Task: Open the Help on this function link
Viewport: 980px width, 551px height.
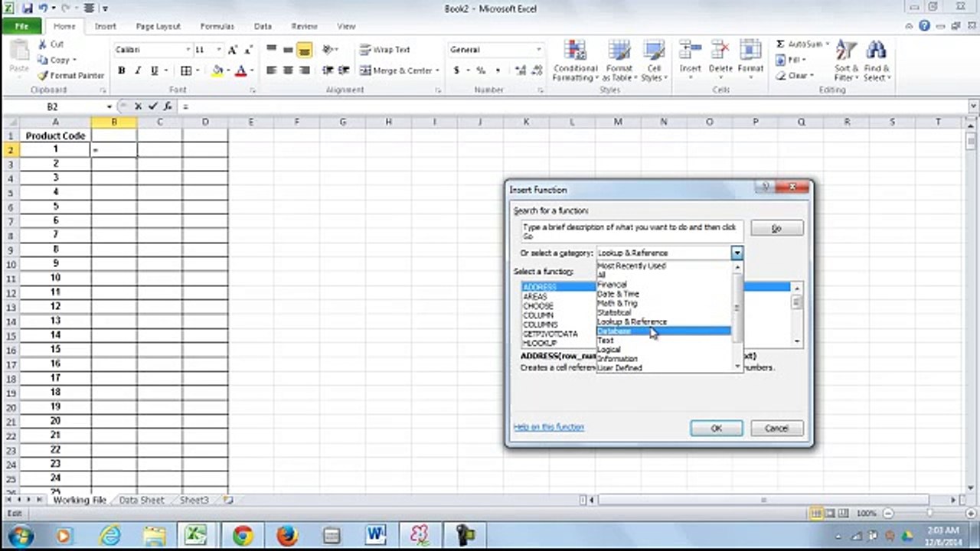Action: click(549, 427)
